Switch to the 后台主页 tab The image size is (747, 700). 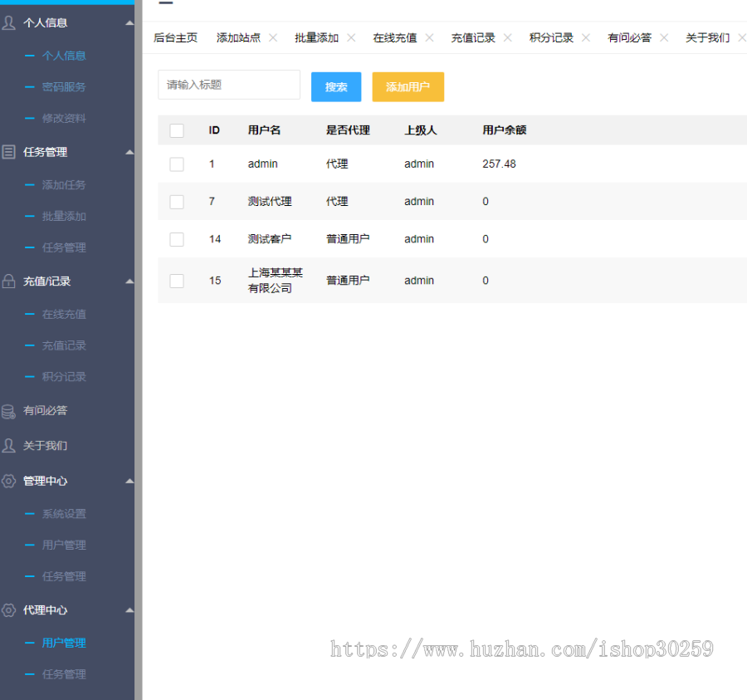(x=175, y=37)
